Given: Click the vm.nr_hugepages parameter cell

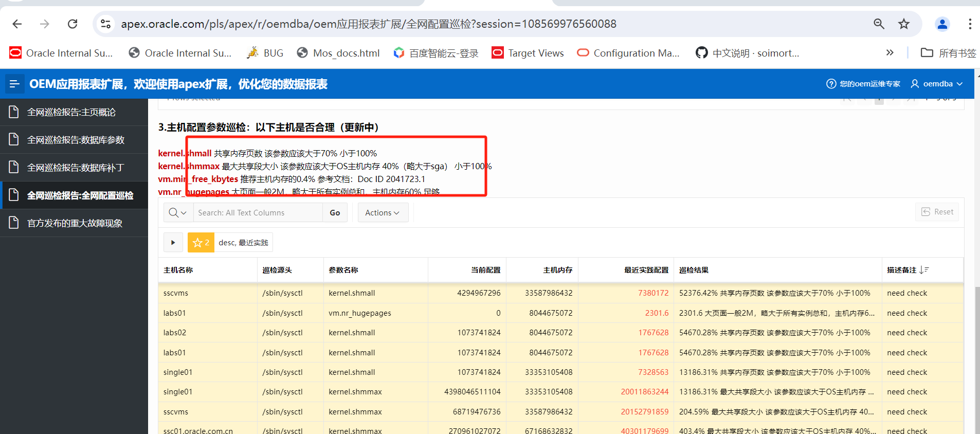Looking at the screenshot, I should click(x=360, y=313).
